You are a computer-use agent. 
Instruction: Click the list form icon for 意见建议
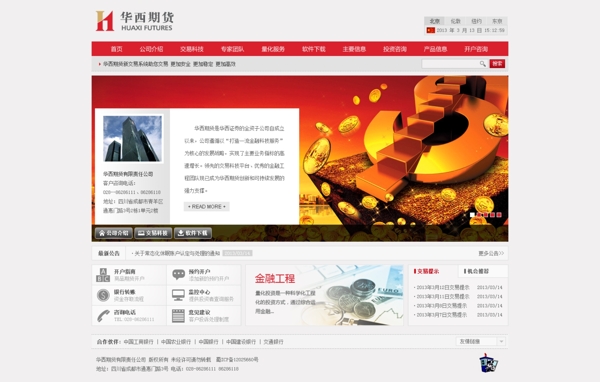178,316
